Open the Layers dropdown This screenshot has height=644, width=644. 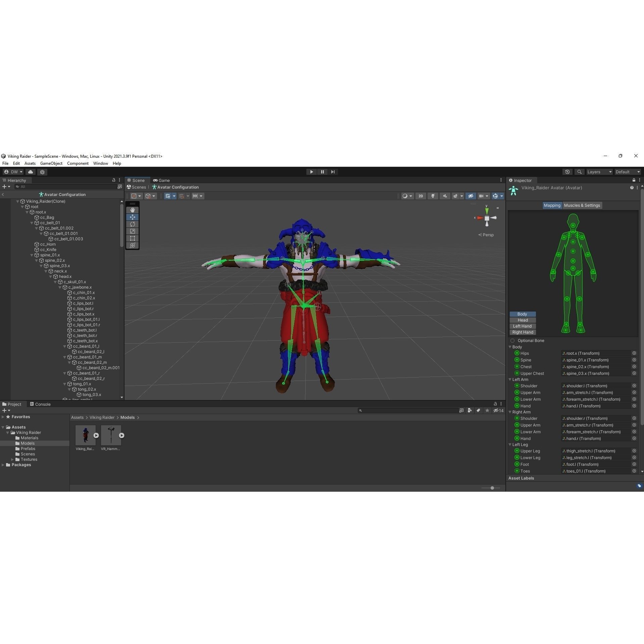click(x=599, y=172)
